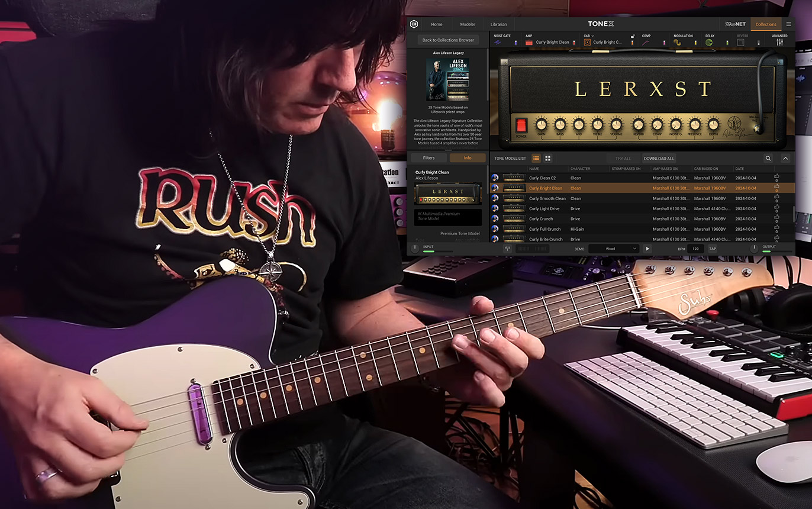Image resolution: width=812 pixels, height=509 pixels.
Task: Switch tone model list to grid view
Action: point(548,159)
